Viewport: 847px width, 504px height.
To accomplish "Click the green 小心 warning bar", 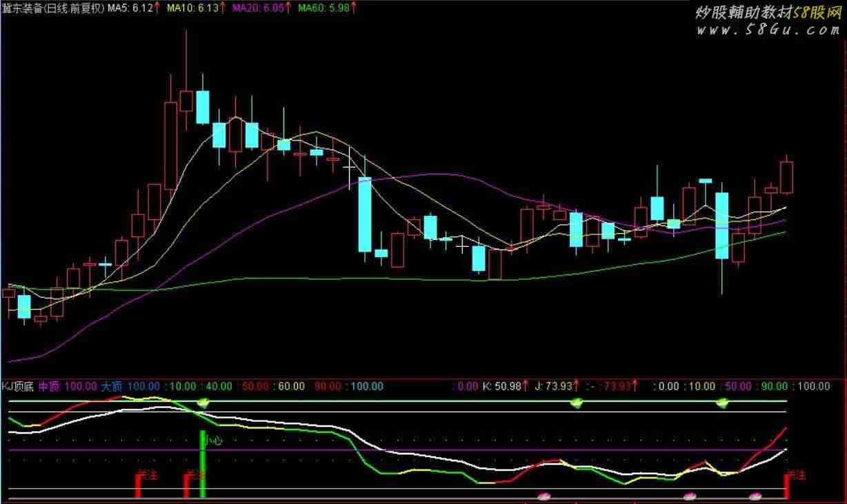I will click(203, 463).
